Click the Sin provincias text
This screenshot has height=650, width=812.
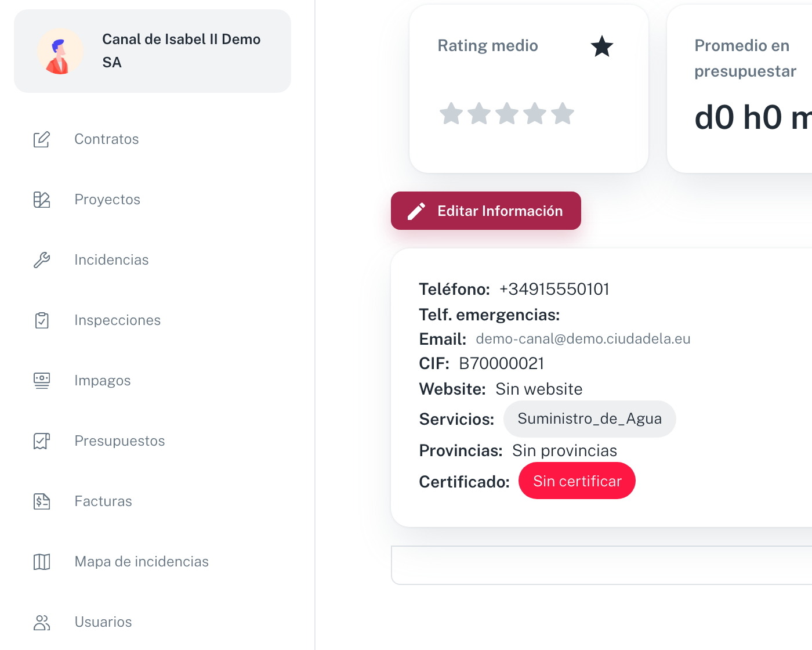[x=564, y=450]
